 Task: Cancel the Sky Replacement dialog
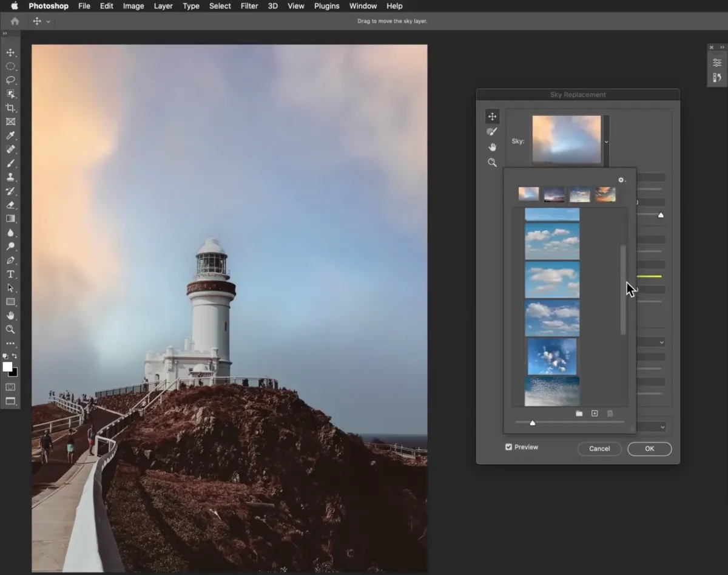pos(599,449)
